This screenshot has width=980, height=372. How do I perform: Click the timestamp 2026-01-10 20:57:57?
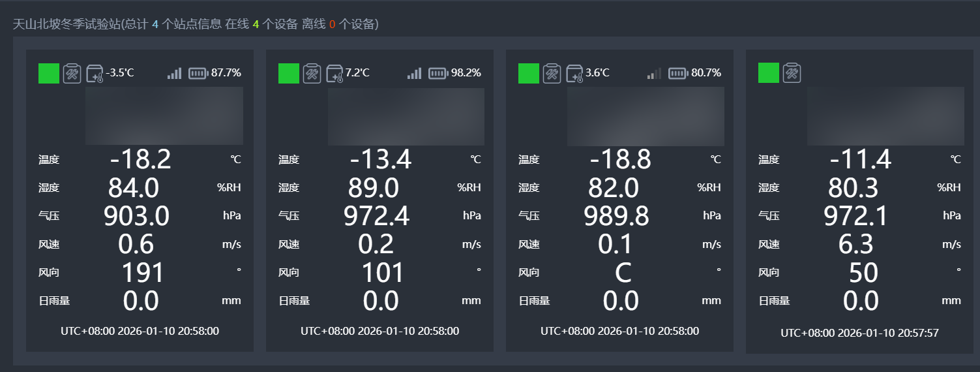coord(859,333)
